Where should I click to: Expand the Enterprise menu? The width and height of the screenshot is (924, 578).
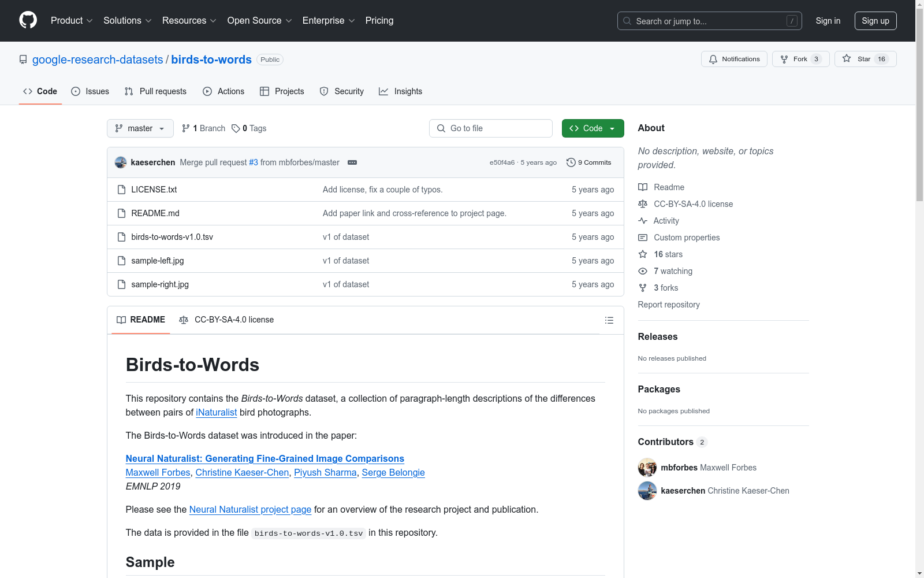point(329,21)
